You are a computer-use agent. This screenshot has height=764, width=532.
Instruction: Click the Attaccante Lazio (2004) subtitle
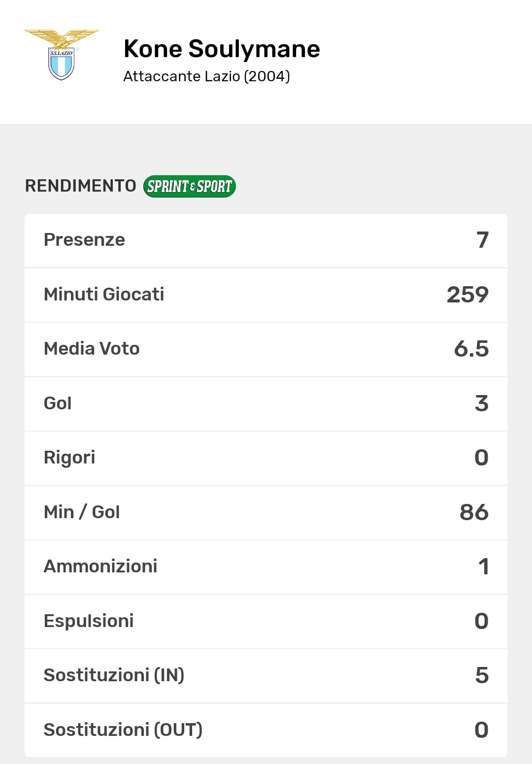point(206,76)
